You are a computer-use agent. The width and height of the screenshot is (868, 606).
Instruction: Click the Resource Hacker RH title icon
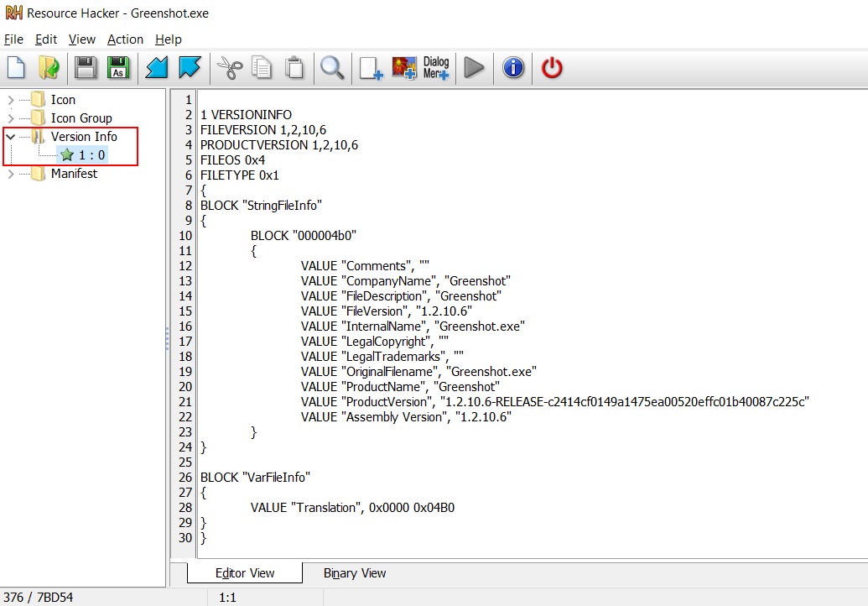point(14,13)
